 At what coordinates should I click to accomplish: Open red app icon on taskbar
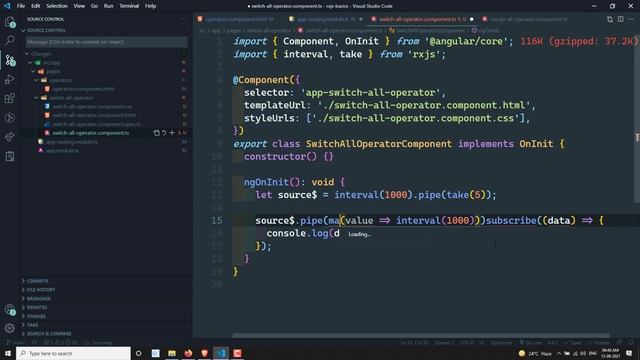coord(237,353)
